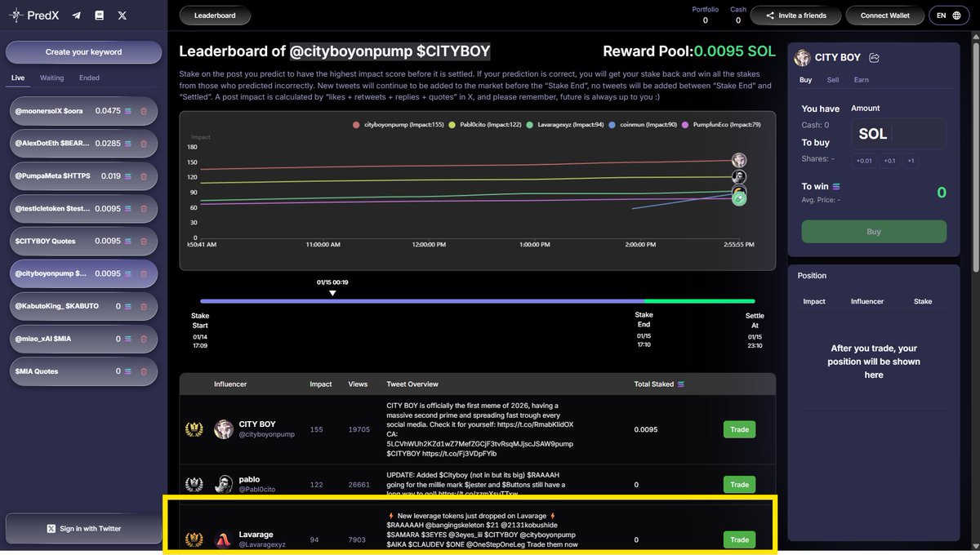Switch to the Waiting keywords tab

(52, 78)
